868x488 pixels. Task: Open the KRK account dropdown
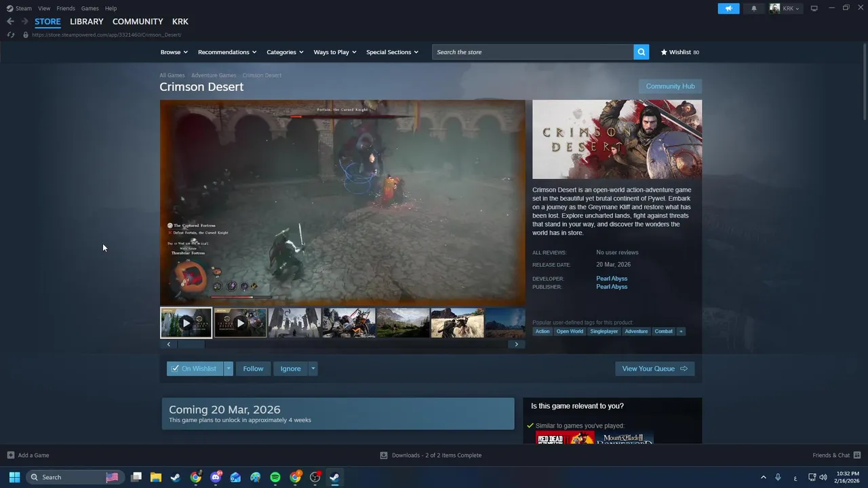click(x=785, y=9)
